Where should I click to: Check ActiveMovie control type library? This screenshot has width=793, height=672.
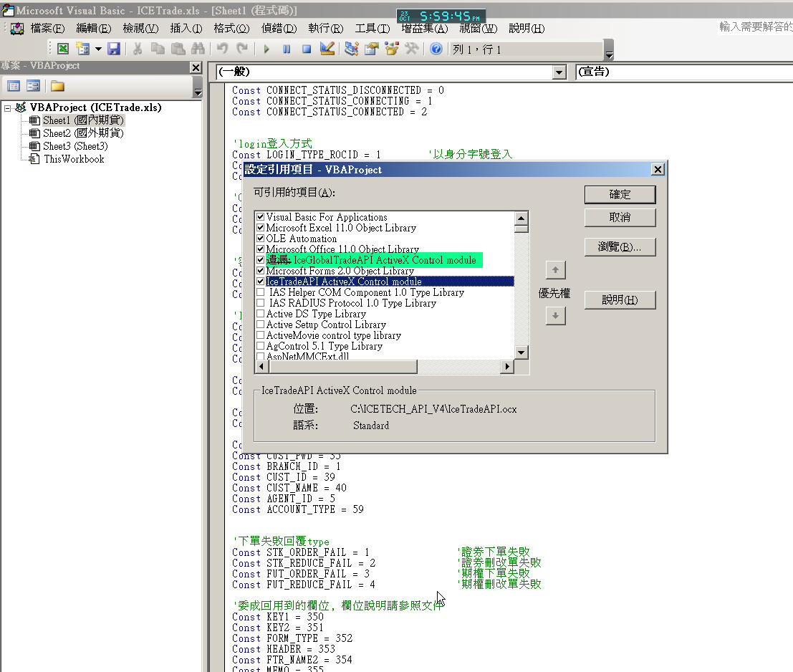pyautogui.click(x=261, y=335)
